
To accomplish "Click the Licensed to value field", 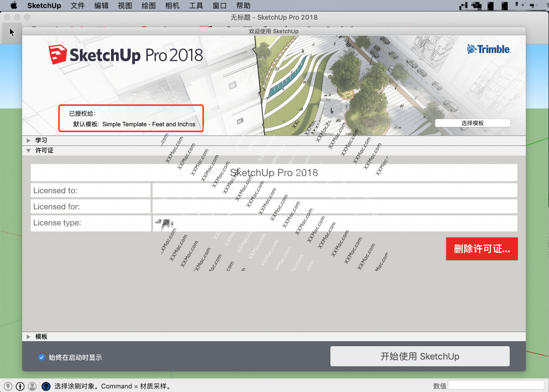I will [335, 190].
